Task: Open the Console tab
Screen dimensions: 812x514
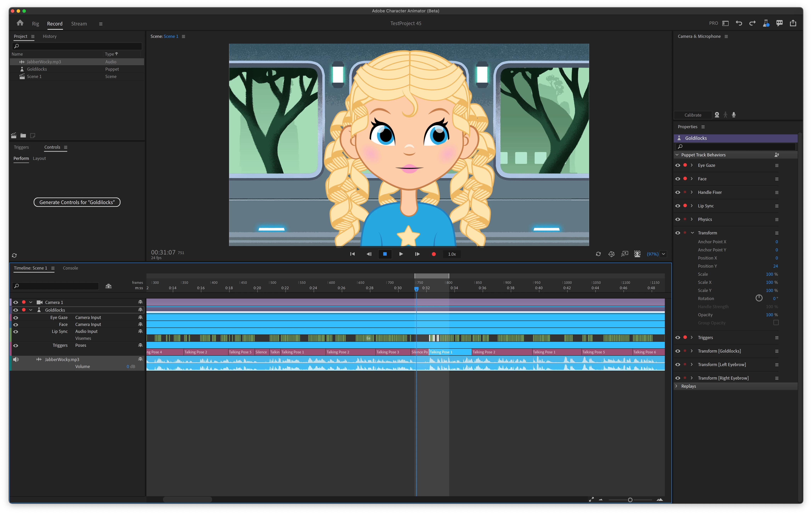Action: coord(70,268)
